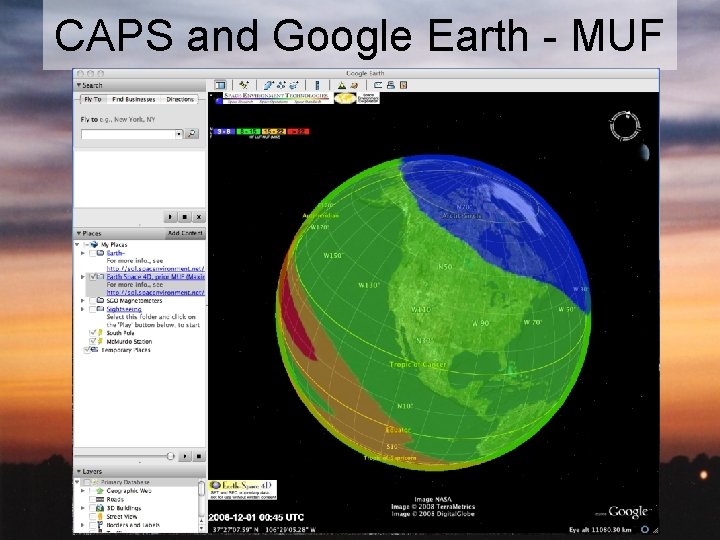
Task: Expand the Earth- folder arrow
Action: [83, 253]
